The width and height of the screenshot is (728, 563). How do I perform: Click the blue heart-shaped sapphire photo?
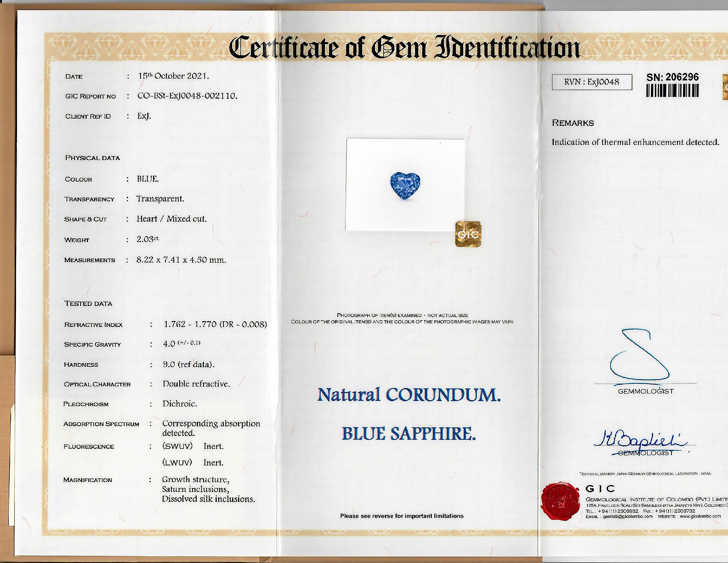[x=405, y=186]
